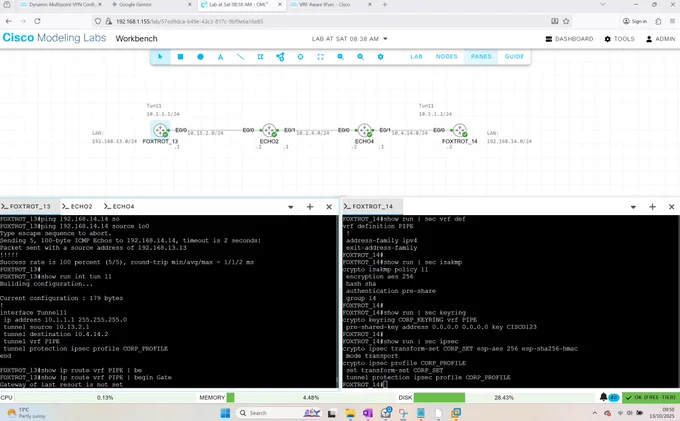Switch to the ECHO2 console tab

[78, 206]
